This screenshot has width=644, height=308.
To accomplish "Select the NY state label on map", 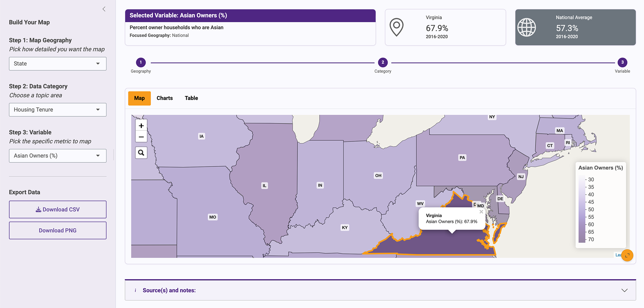I will point(492,117).
